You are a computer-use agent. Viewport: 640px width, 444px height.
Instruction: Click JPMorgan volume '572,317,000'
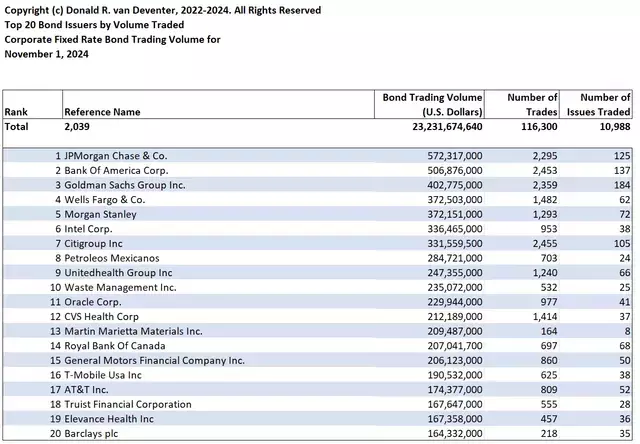[x=455, y=156]
